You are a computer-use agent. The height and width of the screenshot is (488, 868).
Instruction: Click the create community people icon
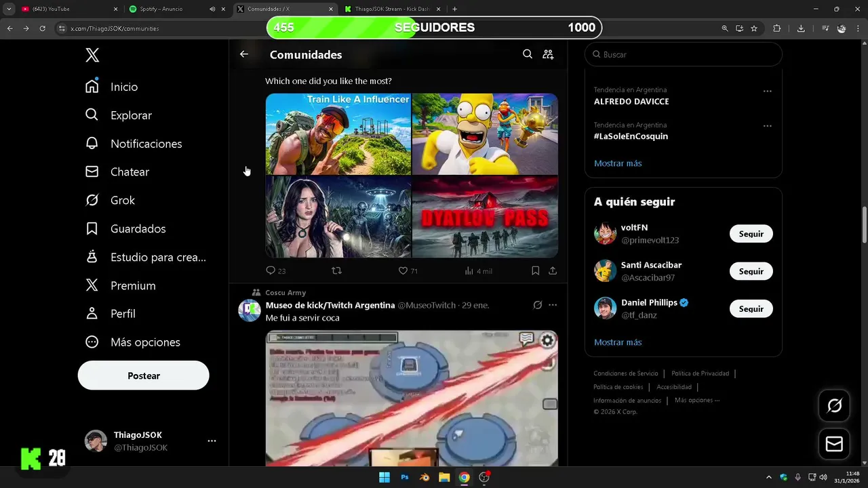pos(548,54)
